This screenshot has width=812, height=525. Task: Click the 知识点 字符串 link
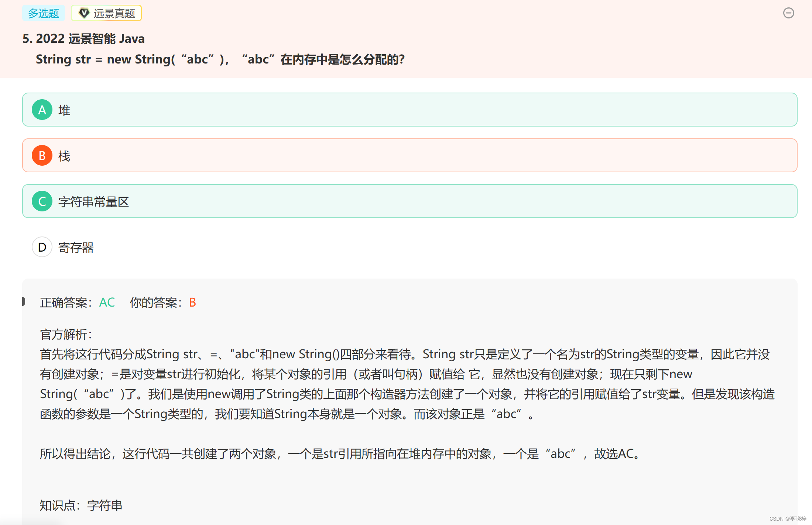click(105, 505)
